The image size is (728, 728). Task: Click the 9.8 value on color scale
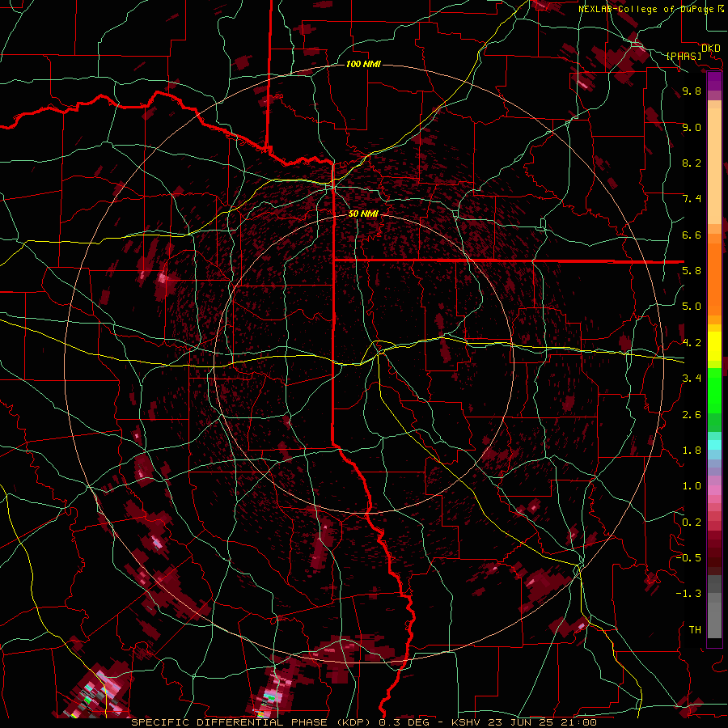pos(692,91)
